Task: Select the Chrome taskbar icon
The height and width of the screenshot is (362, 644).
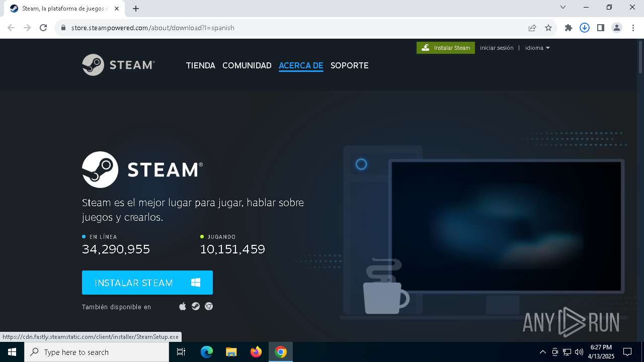Action: coord(281,352)
